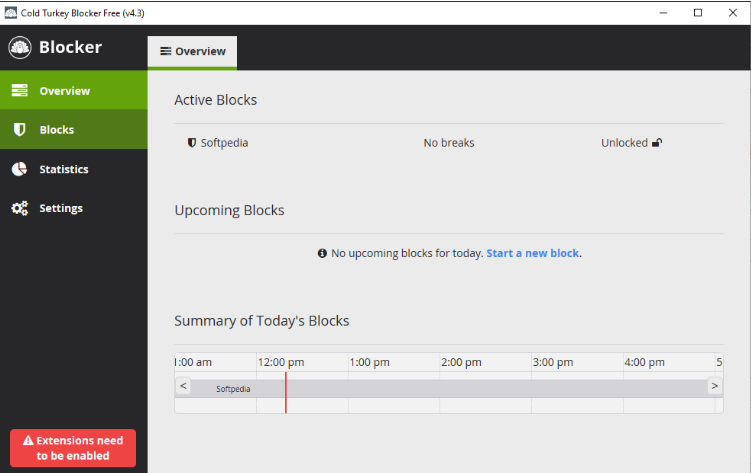Click the Blocks shield icon in sidebar
This screenshot has width=751, height=473.
(x=20, y=129)
